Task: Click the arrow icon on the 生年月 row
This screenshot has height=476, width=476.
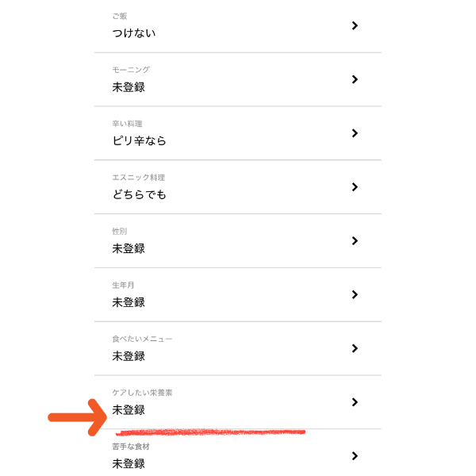Action: coord(355,294)
